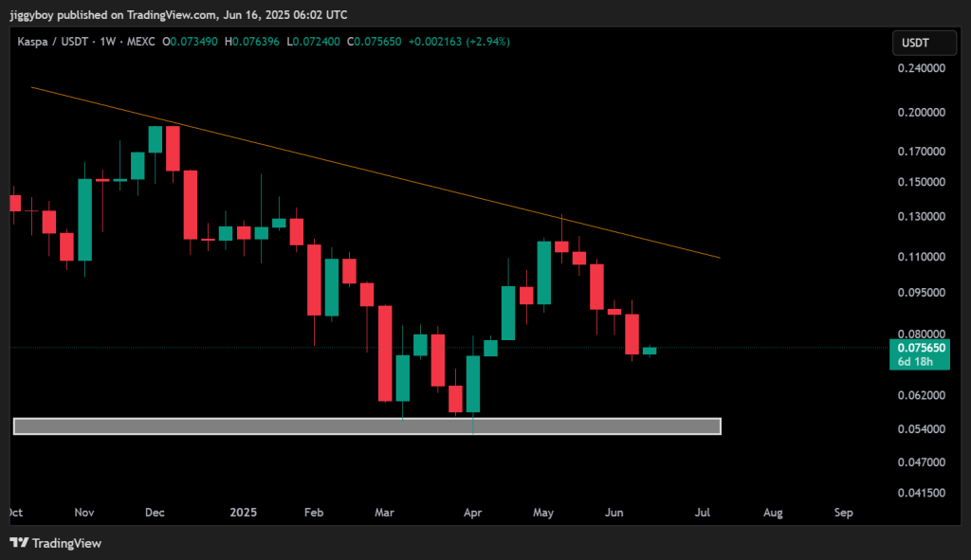
Task: Click the 0.150000 price axis label
Action: coord(922,182)
